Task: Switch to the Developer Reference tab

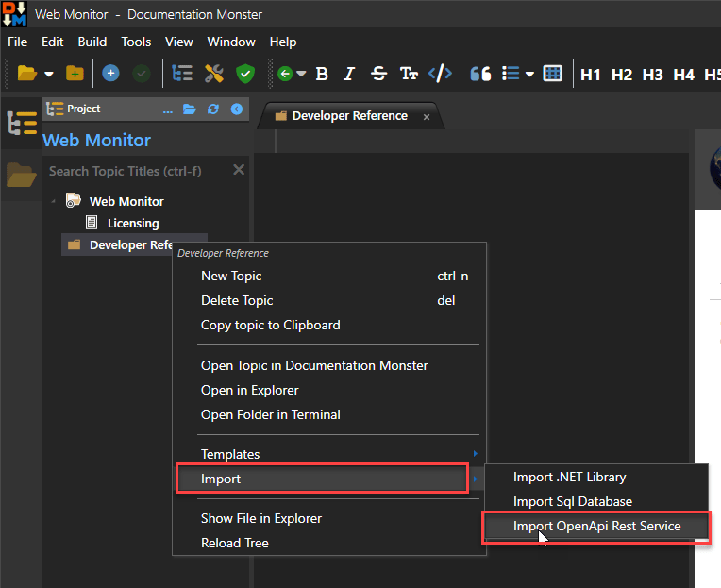Action: pyautogui.click(x=349, y=116)
